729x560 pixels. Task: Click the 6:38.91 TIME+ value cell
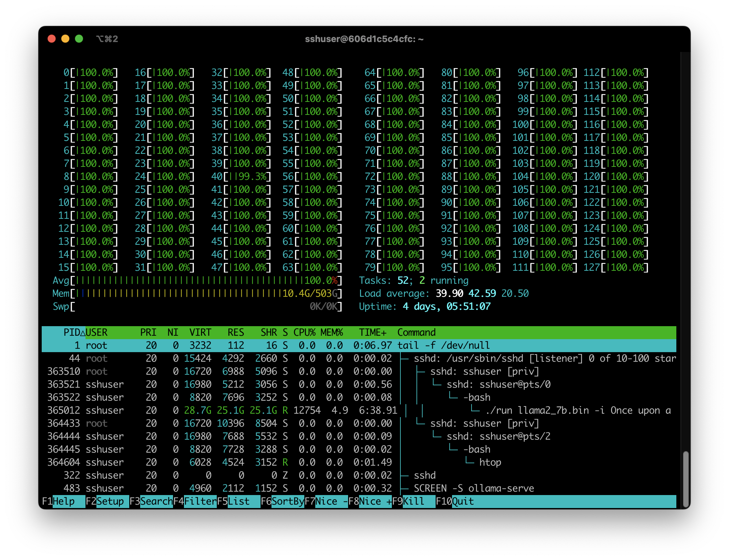(x=378, y=410)
